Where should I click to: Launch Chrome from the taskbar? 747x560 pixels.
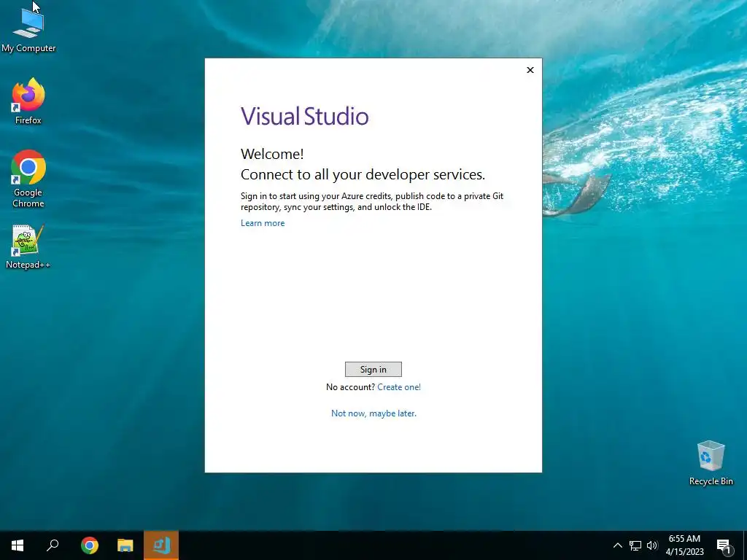[89, 545]
